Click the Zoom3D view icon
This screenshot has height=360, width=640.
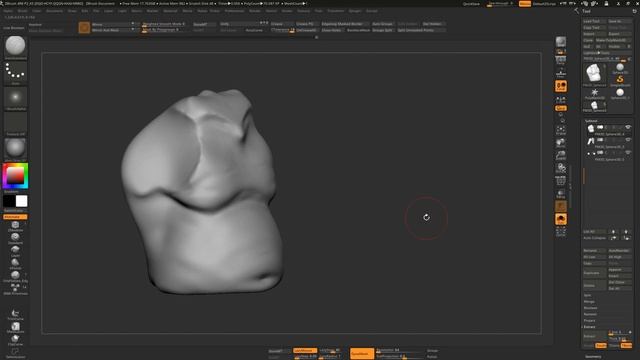coord(561,155)
